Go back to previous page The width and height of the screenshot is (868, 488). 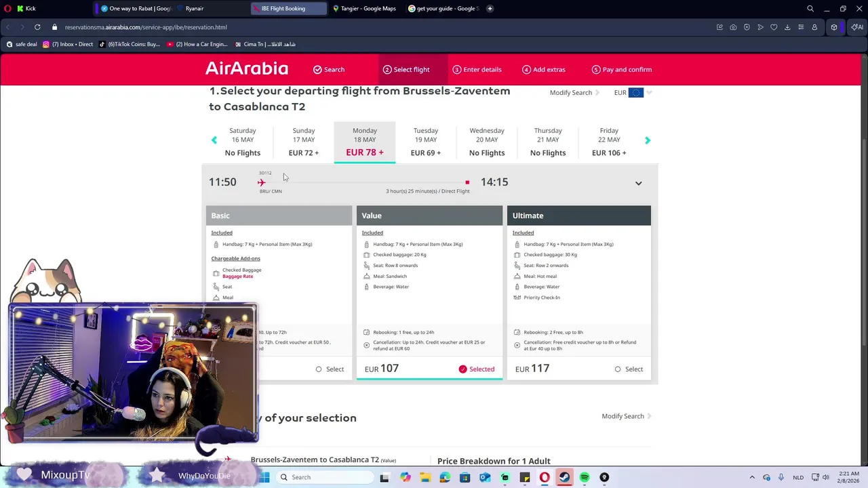click(8, 27)
